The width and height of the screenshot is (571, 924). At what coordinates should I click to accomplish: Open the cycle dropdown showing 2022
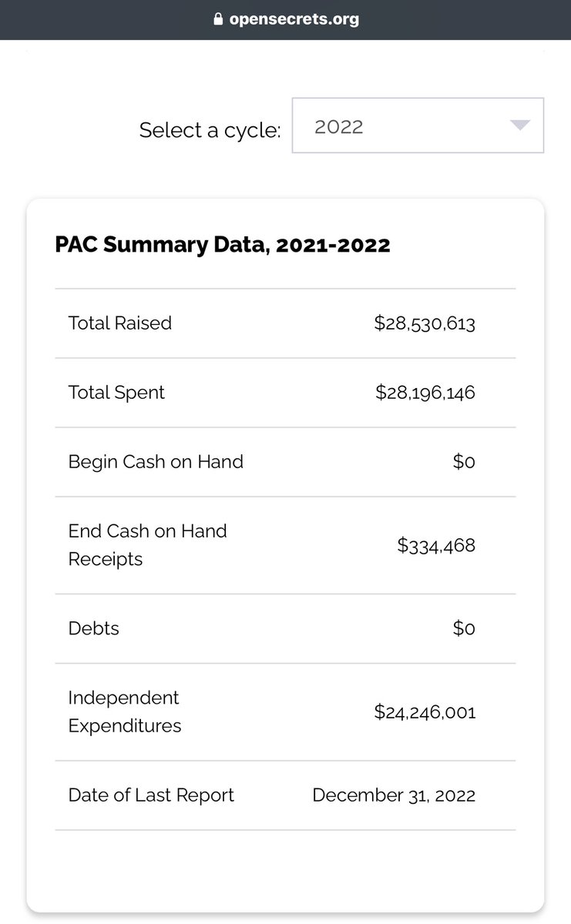click(417, 126)
